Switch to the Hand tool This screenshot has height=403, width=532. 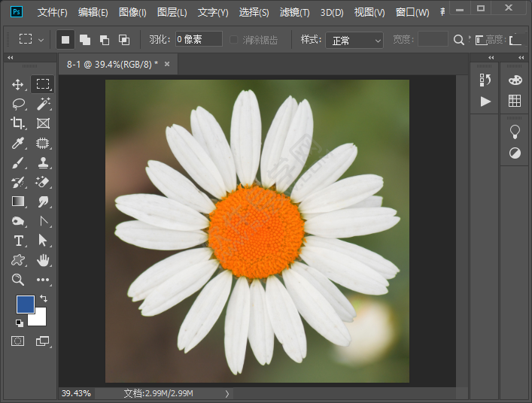(43, 260)
